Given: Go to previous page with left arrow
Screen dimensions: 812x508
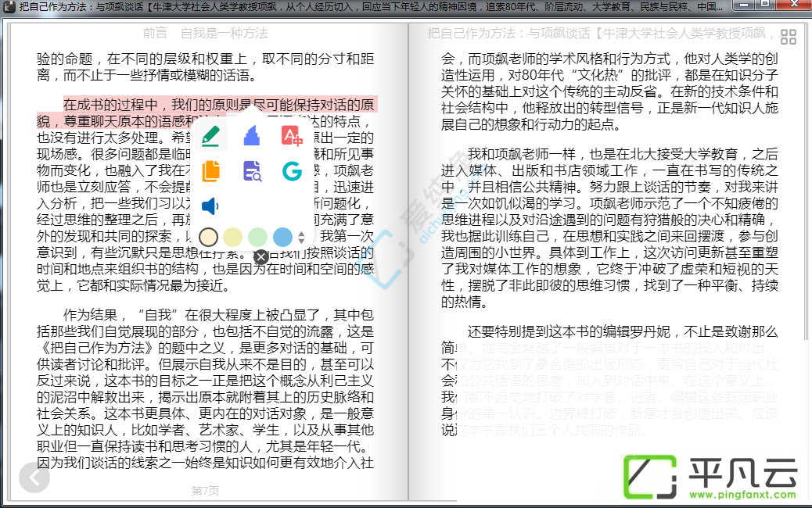Looking at the screenshot, I should click(x=34, y=478).
